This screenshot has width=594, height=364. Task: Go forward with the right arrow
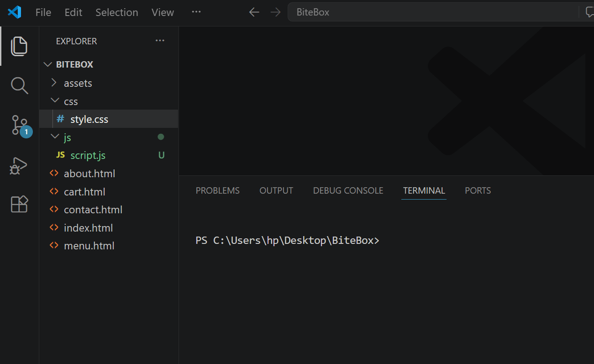[x=275, y=12]
